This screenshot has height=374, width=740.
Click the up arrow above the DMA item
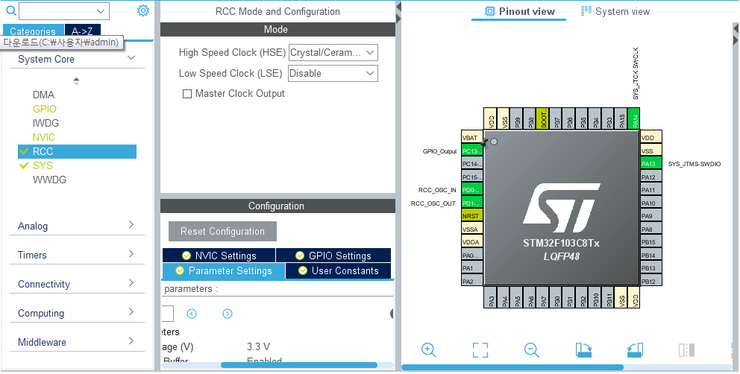76,79
